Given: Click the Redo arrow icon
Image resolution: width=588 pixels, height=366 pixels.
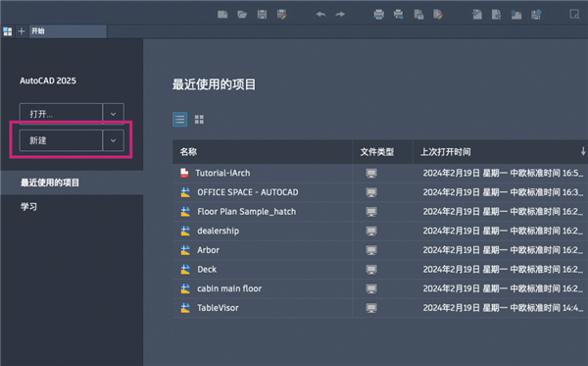Looking at the screenshot, I should tap(340, 15).
